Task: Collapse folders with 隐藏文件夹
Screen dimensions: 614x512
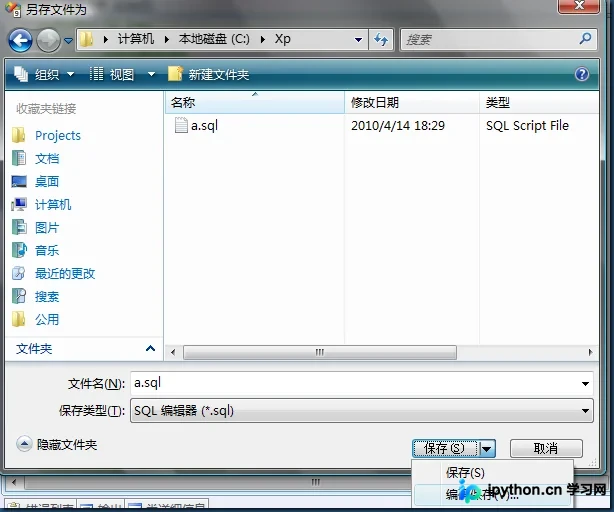Action: [57, 444]
